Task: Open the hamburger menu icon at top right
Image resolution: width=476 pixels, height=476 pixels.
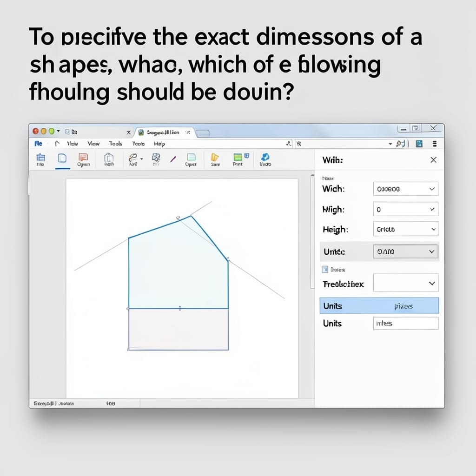Action: pyautogui.click(x=435, y=144)
